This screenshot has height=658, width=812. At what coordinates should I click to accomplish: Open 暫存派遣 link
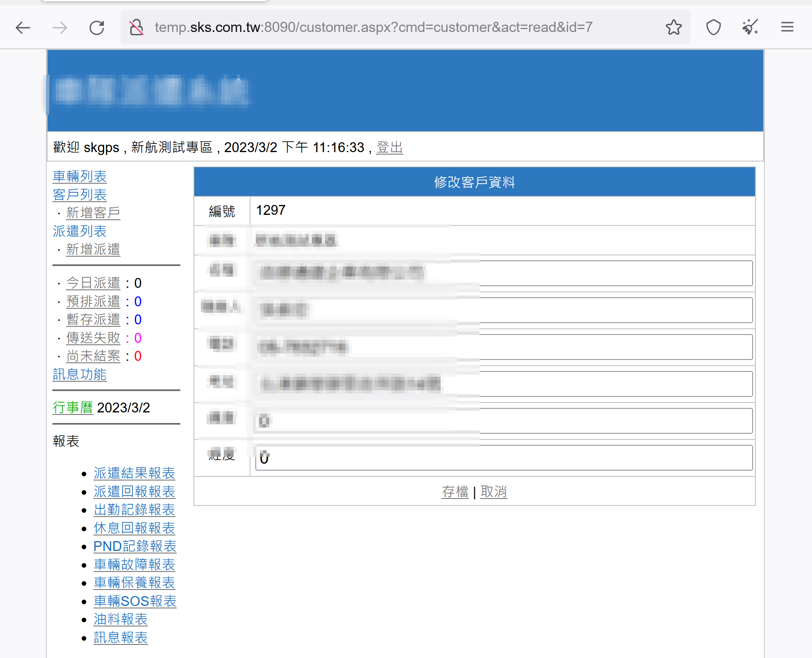coord(93,319)
